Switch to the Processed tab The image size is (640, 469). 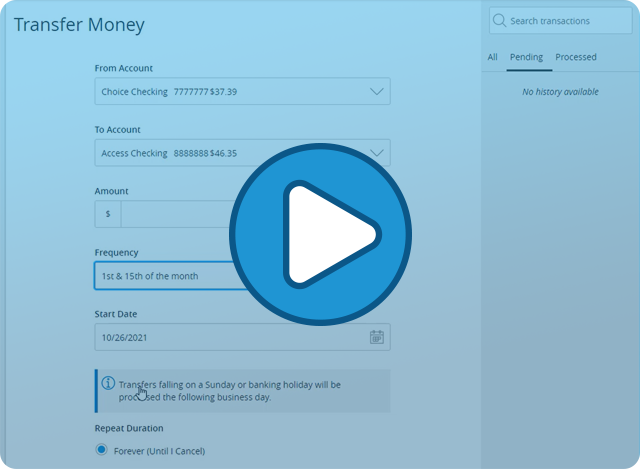click(x=576, y=57)
